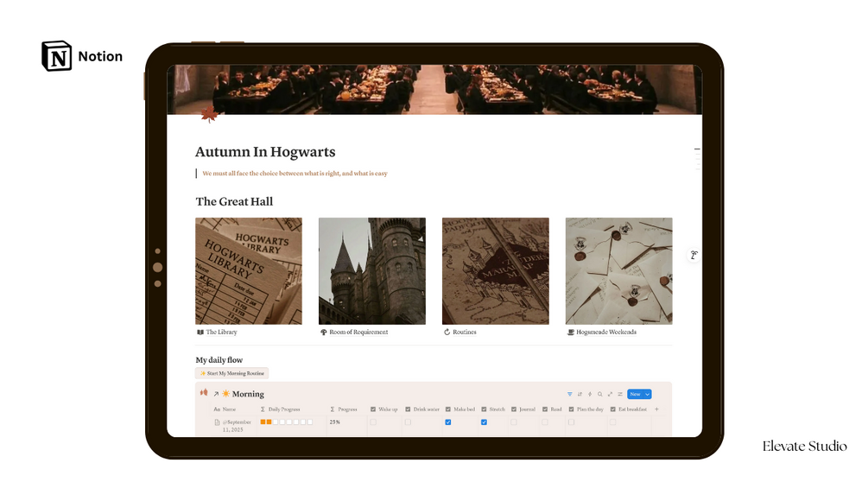Viewport: 868px width, 488px height.
Task: Uncheck the Stretch checkbox
Action: (x=484, y=422)
